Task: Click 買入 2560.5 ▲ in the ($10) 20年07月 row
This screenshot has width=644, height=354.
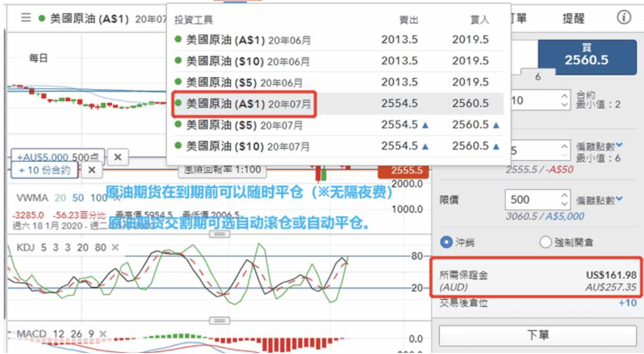Action: (x=476, y=146)
